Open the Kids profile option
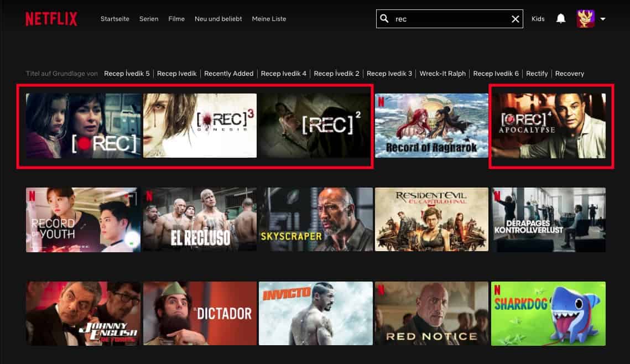Screen dimensions: 630x364 (538, 18)
